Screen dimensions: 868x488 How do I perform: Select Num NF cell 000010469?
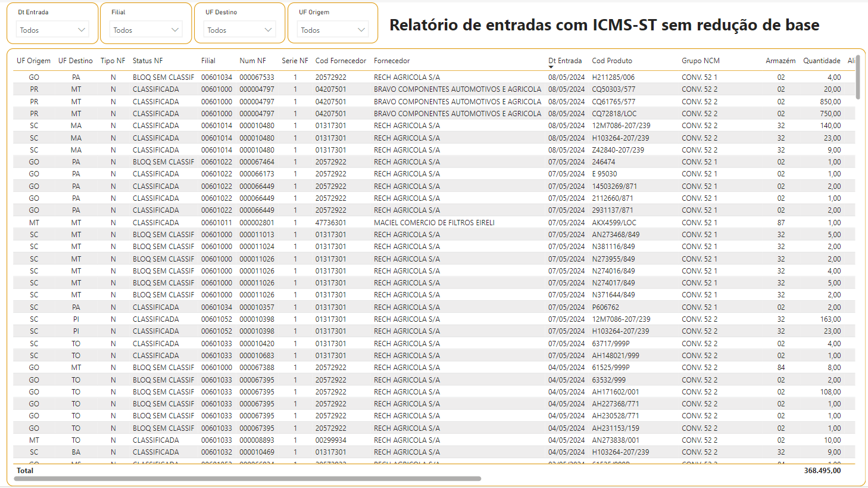pos(257,452)
